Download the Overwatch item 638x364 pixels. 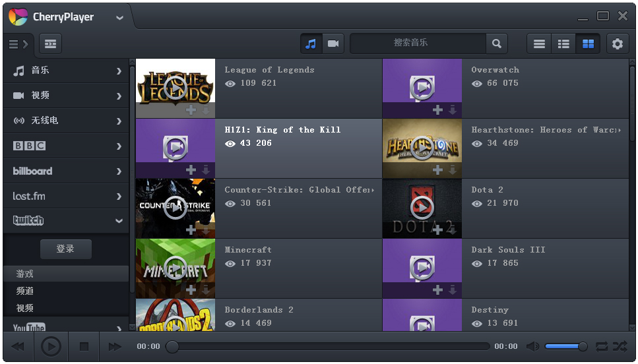[453, 110]
